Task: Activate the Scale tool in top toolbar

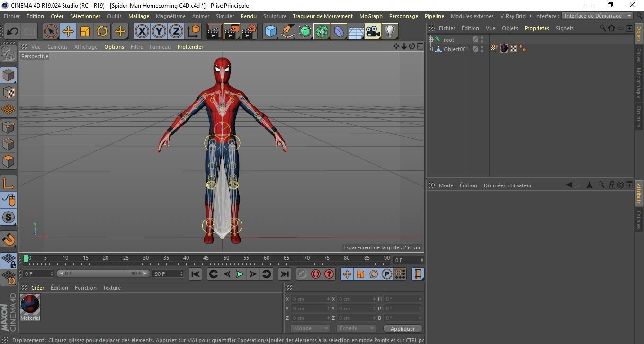Action: click(85, 32)
